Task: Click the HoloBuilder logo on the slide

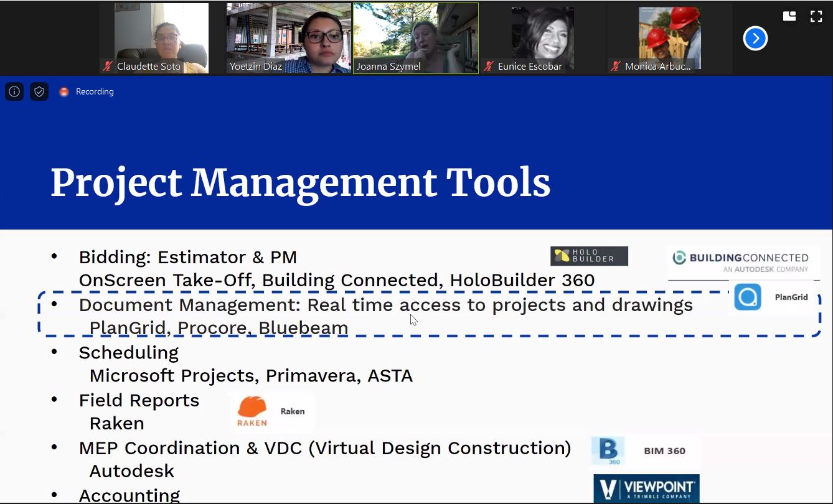Action: (589, 256)
